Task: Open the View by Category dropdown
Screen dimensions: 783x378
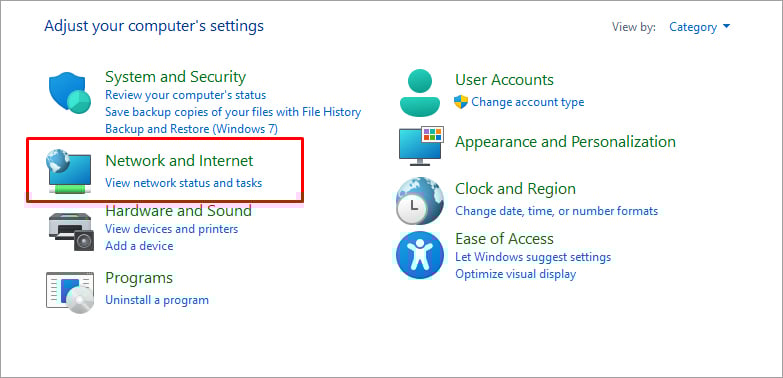Action: [x=700, y=26]
